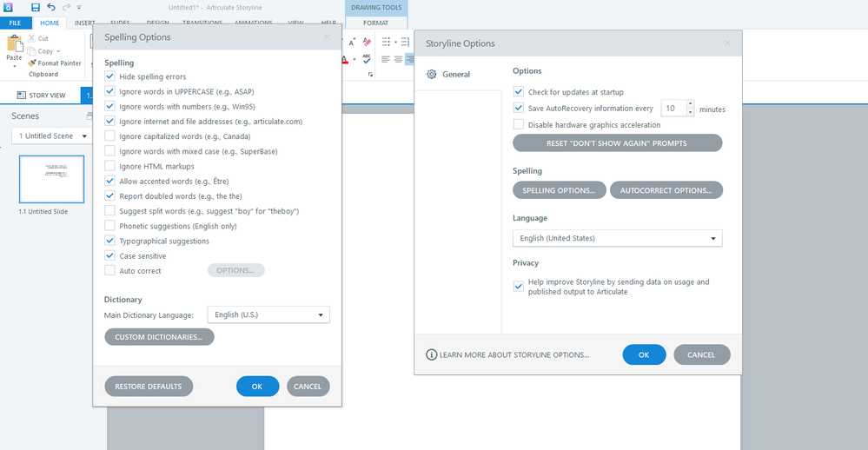Enable Suggest split words
Viewport: 868px width, 450px height.
(x=109, y=211)
